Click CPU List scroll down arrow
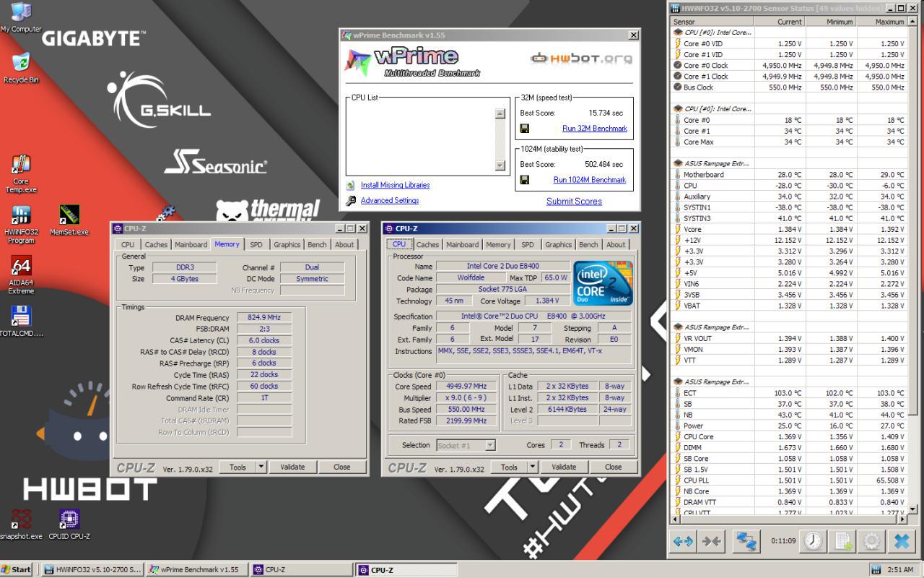The height and width of the screenshot is (578, 924). coord(500,165)
